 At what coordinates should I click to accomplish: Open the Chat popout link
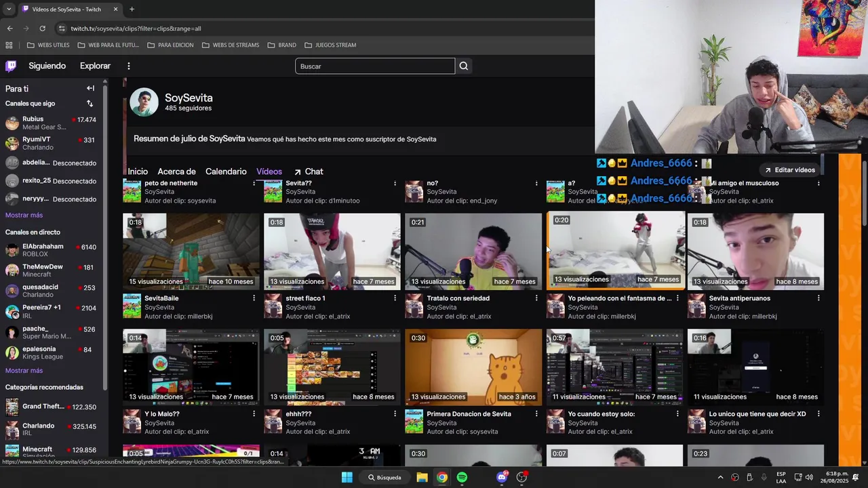[308, 171]
